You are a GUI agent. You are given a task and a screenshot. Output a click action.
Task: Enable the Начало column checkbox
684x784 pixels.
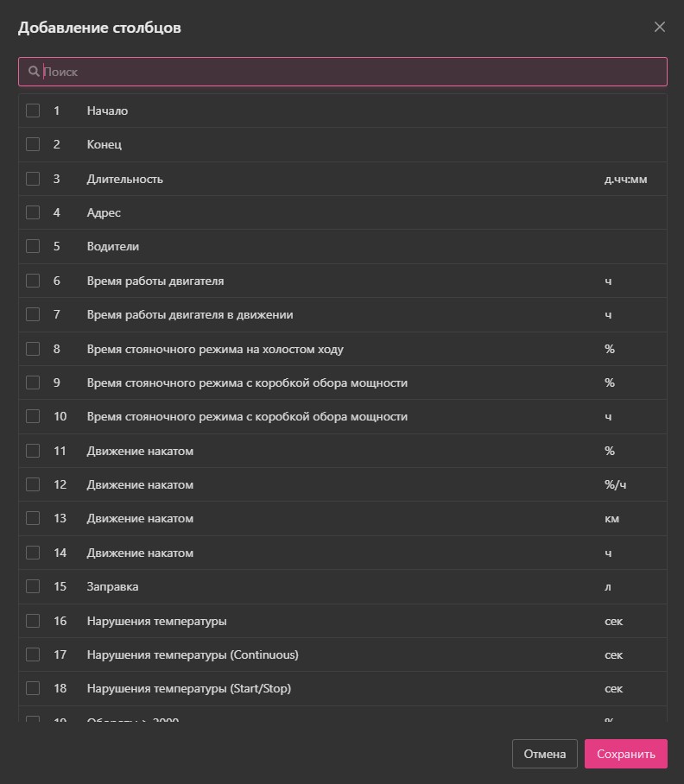click(33, 111)
